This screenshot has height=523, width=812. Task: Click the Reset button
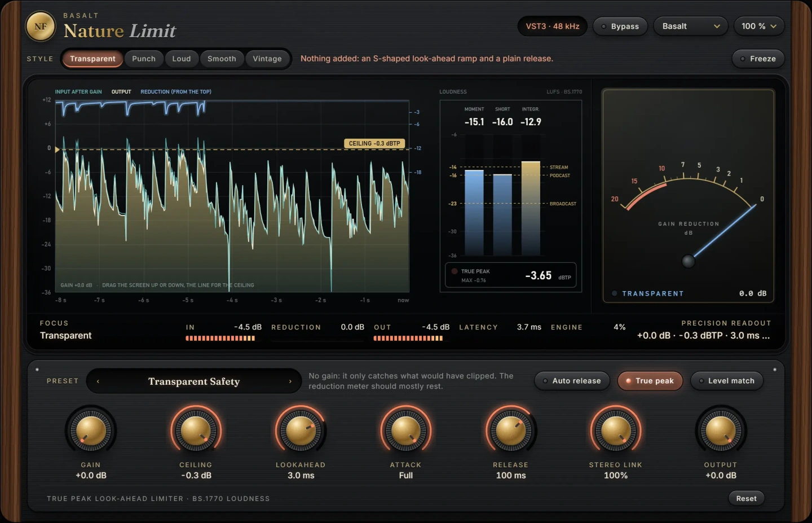point(746,498)
